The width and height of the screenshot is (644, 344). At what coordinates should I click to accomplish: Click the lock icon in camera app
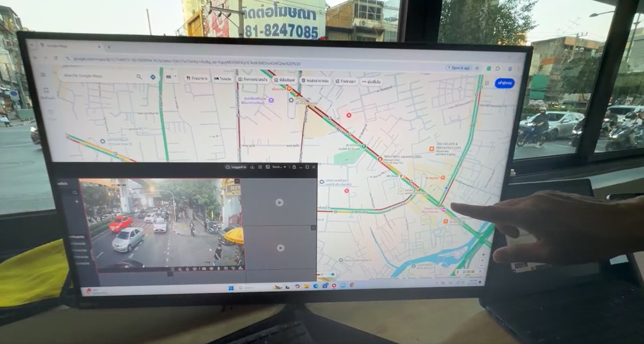294,167
